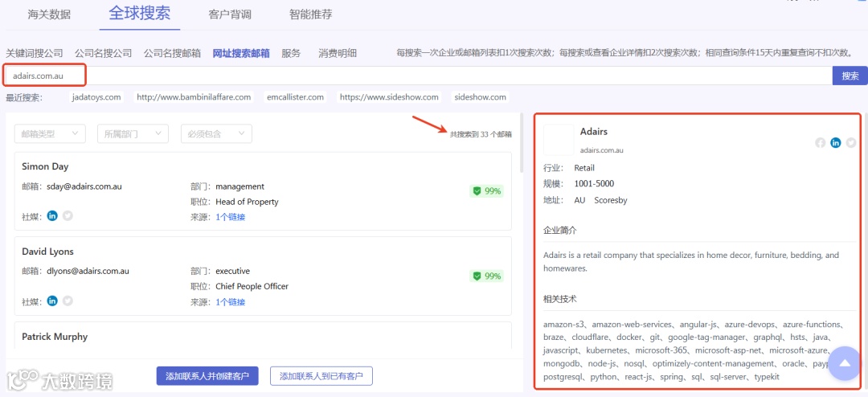
Task: Click the Scoresby address text
Action: coord(611,200)
